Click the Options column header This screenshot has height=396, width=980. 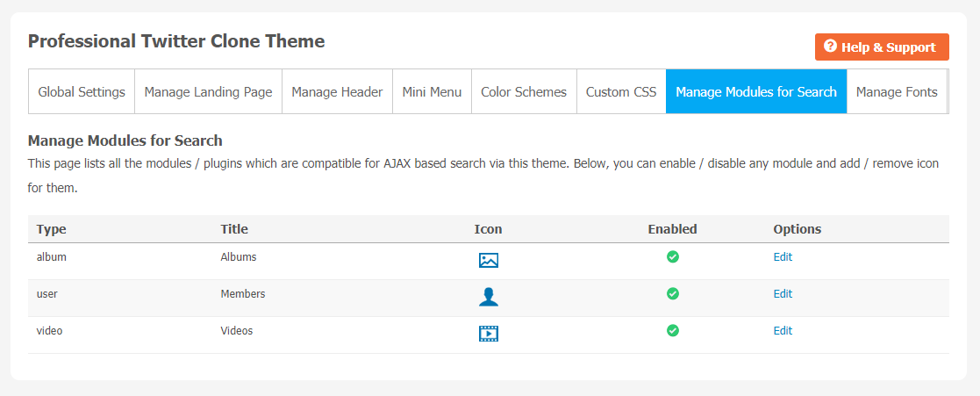click(x=797, y=229)
